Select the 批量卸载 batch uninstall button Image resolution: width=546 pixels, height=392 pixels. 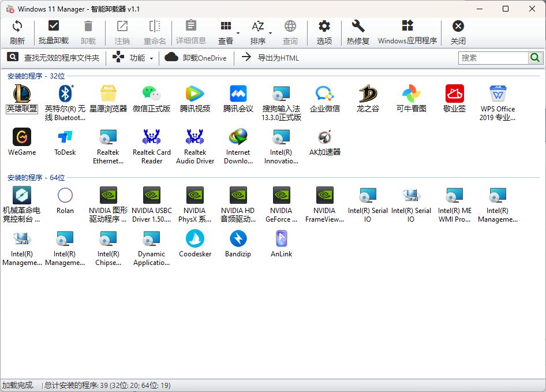coord(53,32)
